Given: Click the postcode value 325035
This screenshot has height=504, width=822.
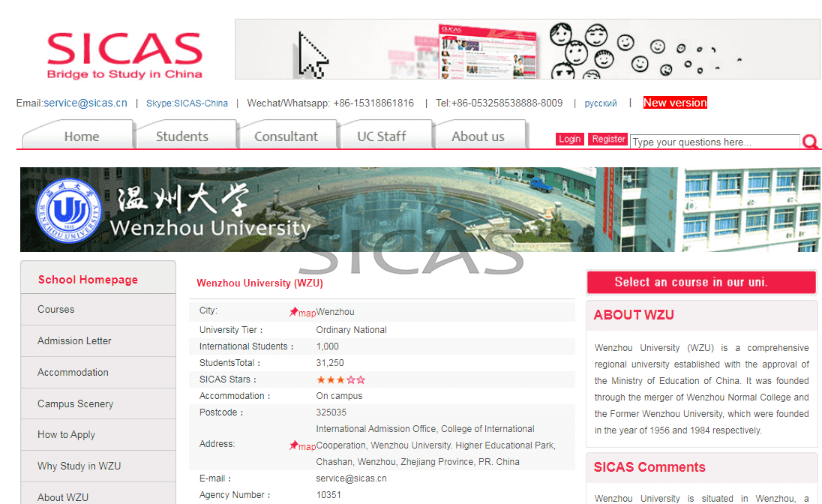Looking at the screenshot, I should 331,412.
